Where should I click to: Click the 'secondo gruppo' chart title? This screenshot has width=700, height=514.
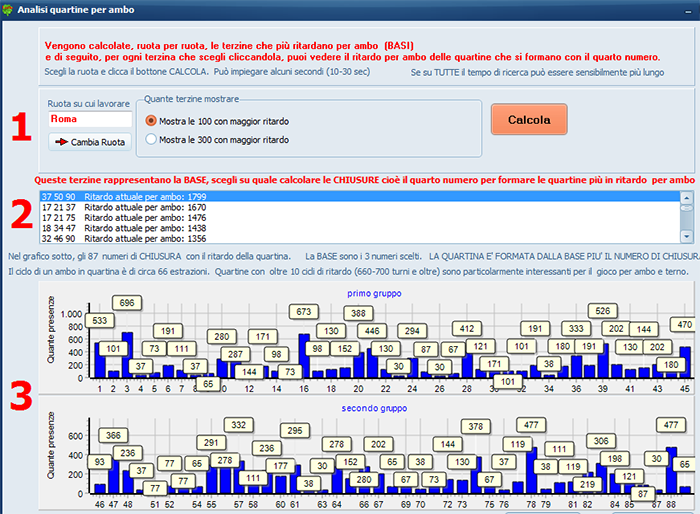pos(374,408)
